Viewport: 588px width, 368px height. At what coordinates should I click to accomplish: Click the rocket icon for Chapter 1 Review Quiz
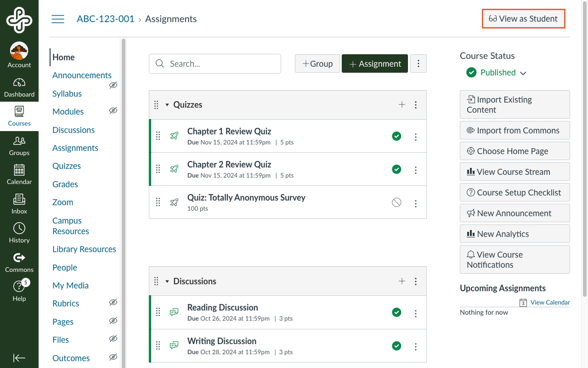pos(174,136)
